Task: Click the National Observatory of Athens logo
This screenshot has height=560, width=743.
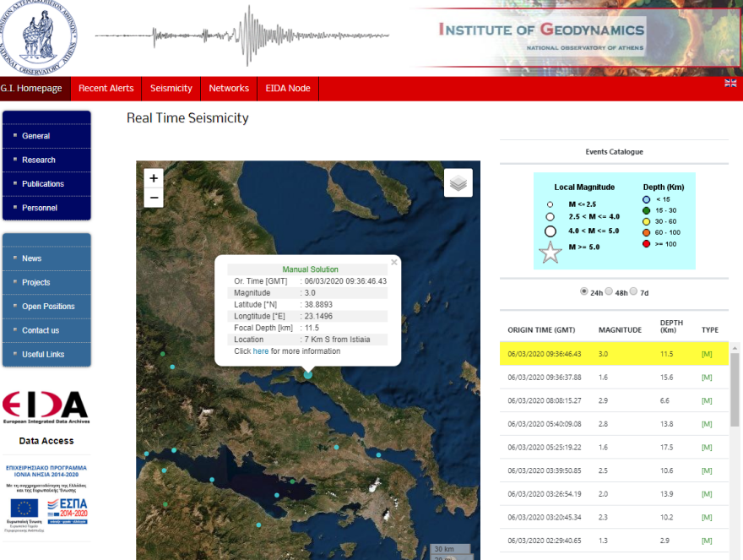Action: pyautogui.click(x=42, y=35)
